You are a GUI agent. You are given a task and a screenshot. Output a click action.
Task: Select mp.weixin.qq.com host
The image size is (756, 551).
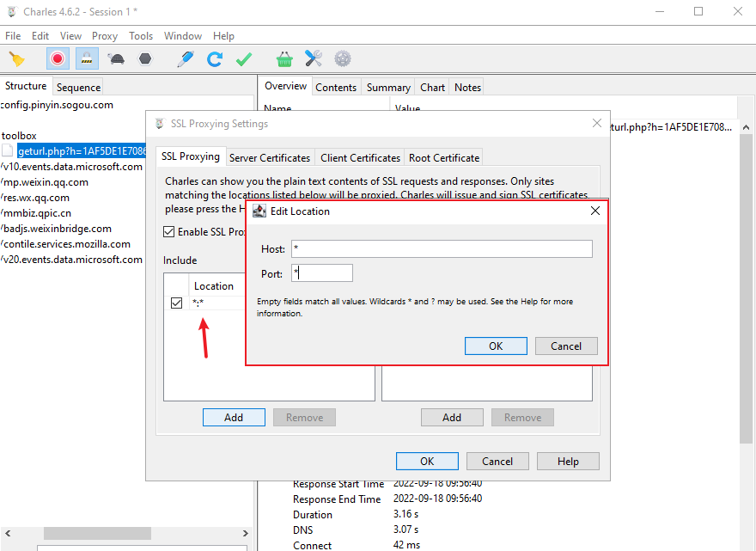(46, 182)
